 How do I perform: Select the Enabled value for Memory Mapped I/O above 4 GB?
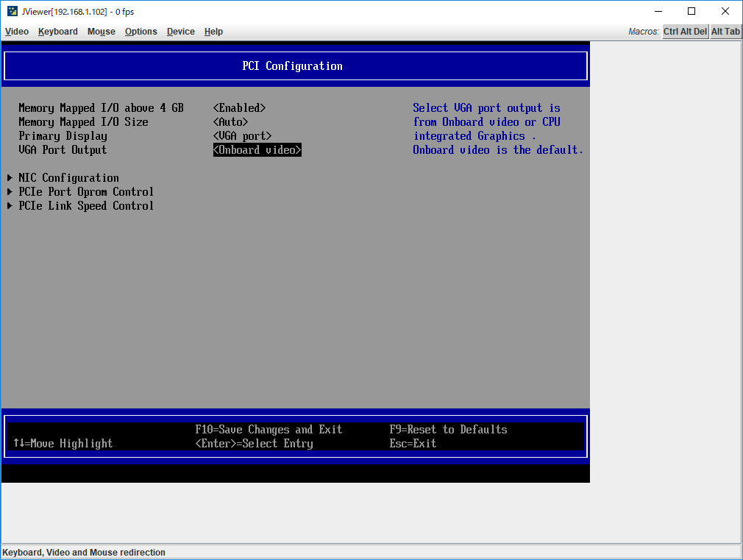coord(239,108)
